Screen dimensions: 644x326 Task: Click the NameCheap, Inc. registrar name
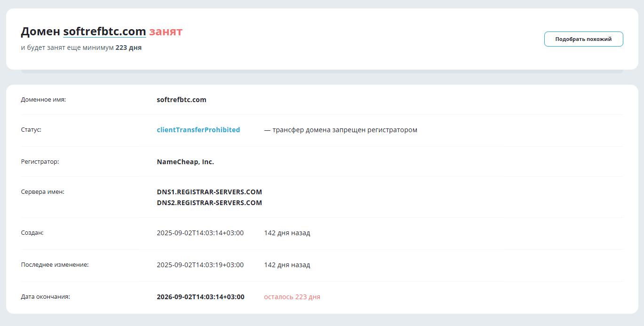click(x=185, y=161)
